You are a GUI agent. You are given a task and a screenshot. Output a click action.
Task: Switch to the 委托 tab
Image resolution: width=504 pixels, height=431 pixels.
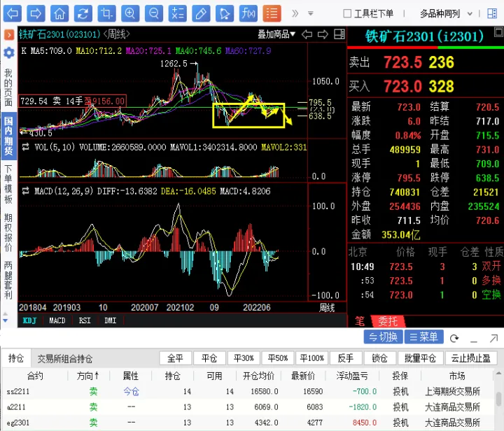(x=388, y=321)
